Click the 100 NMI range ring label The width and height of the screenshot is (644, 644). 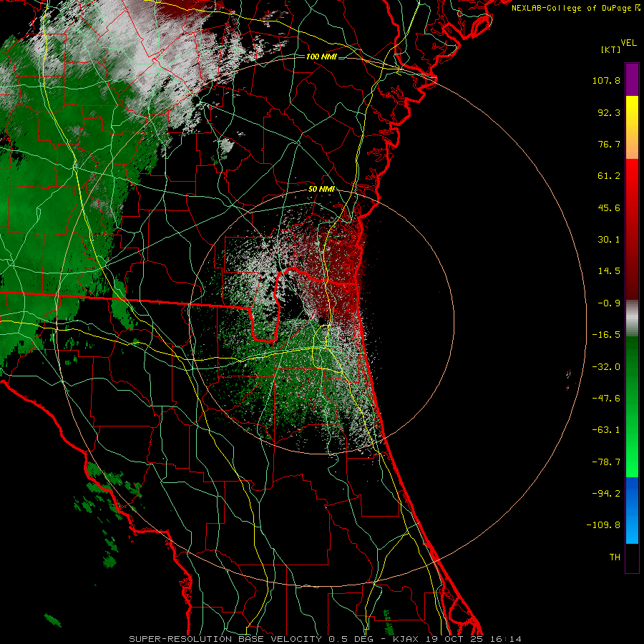tap(321, 57)
